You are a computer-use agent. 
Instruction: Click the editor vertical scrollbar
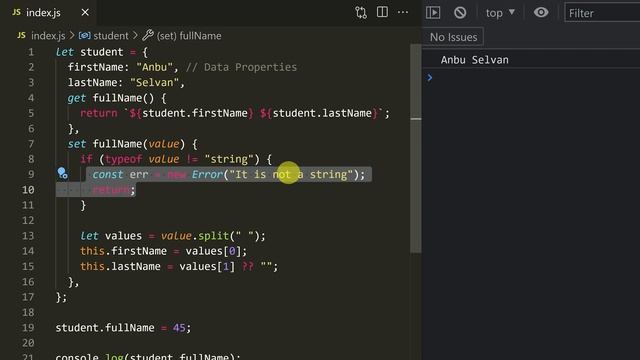coord(416,147)
